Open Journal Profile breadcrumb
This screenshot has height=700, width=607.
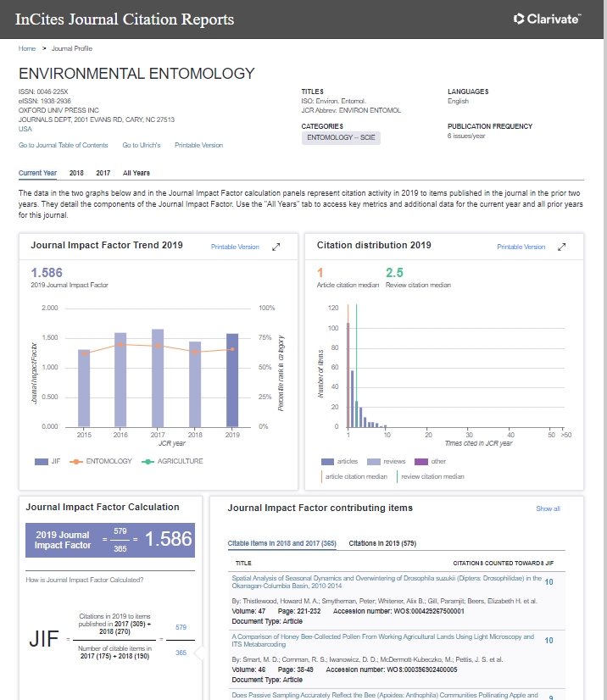71,48
